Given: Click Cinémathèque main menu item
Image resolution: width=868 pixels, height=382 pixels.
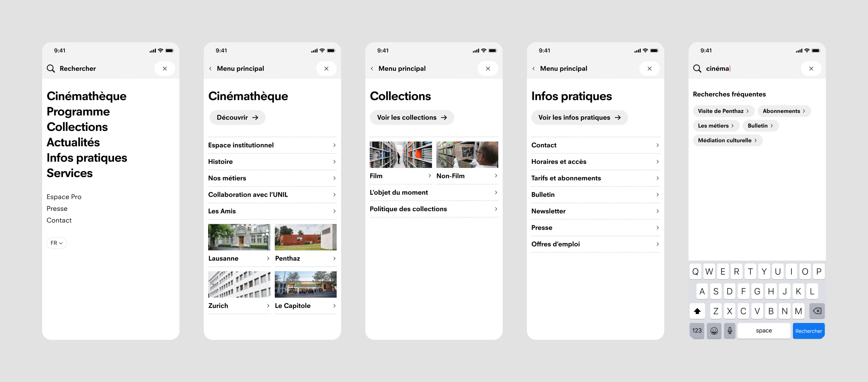Looking at the screenshot, I should pos(87,96).
